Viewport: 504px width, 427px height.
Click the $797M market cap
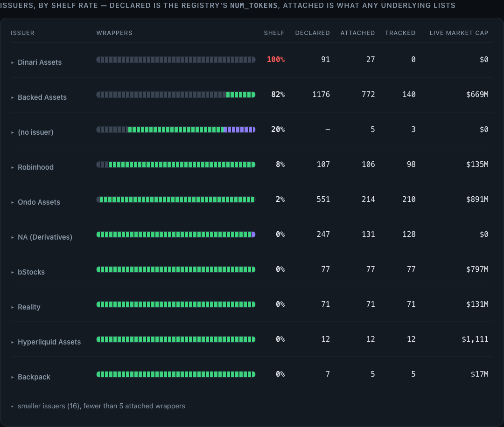pyautogui.click(x=477, y=269)
